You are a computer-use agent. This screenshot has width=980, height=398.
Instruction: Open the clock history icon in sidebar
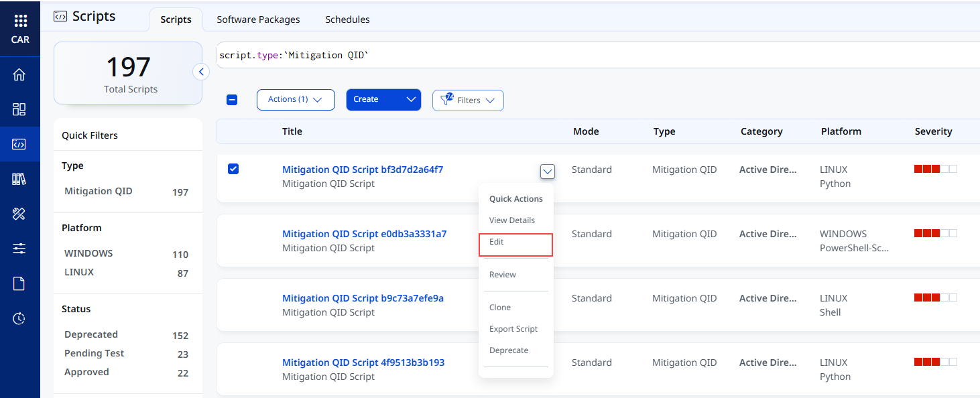point(19,318)
